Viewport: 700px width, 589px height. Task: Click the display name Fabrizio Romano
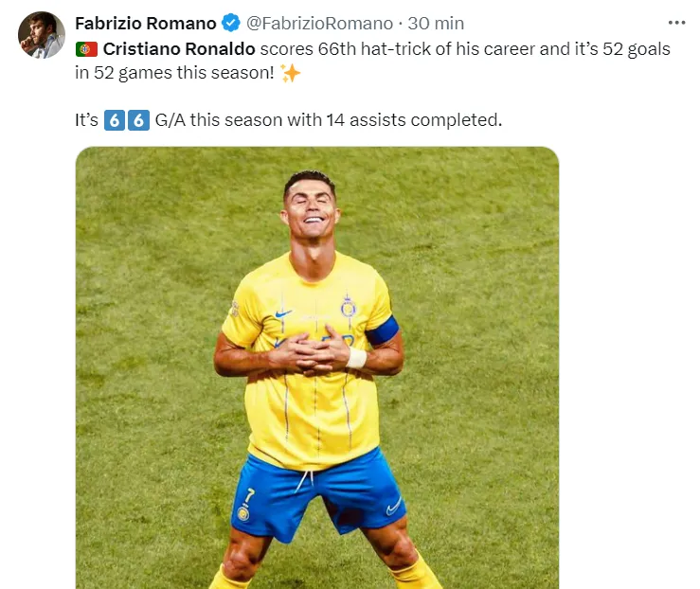[145, 23]
